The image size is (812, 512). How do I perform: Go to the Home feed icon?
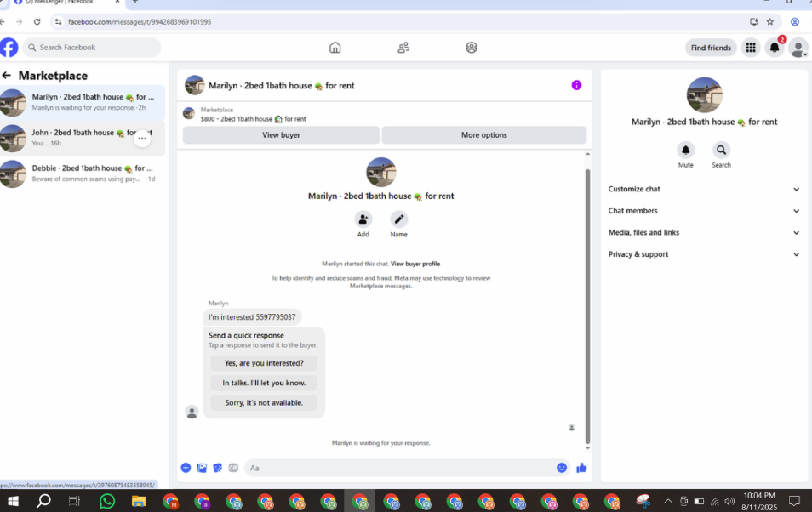[335, 48]
